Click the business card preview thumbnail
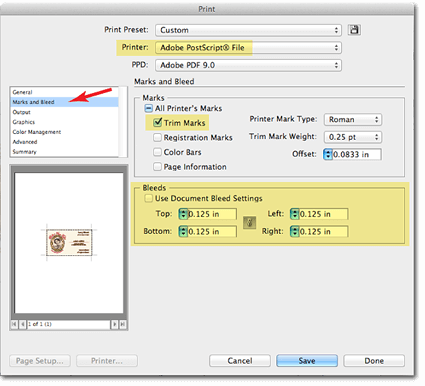Screen dimensions: 425x386 coord(69,242)
